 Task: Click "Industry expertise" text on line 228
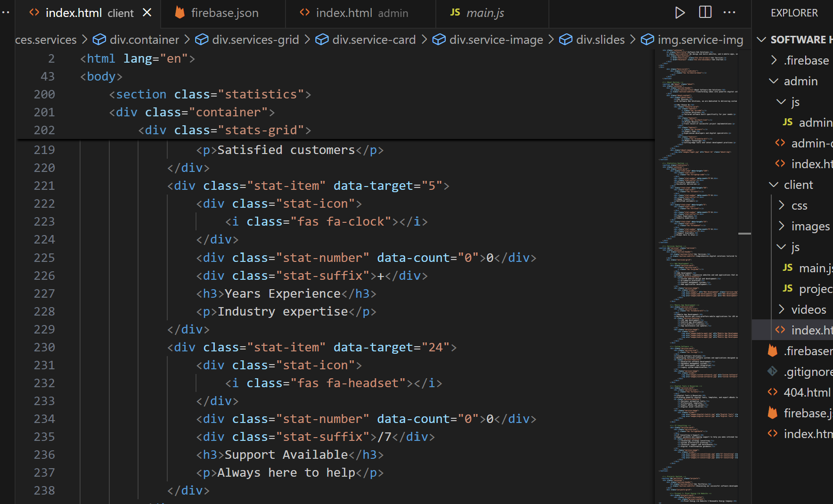pos(283,311)
